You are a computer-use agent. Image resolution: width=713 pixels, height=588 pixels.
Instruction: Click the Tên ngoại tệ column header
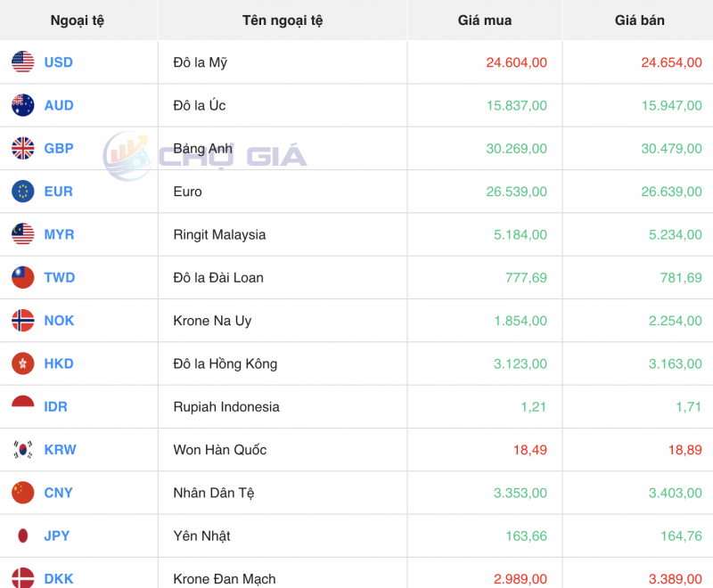click(x=283, y=20)
